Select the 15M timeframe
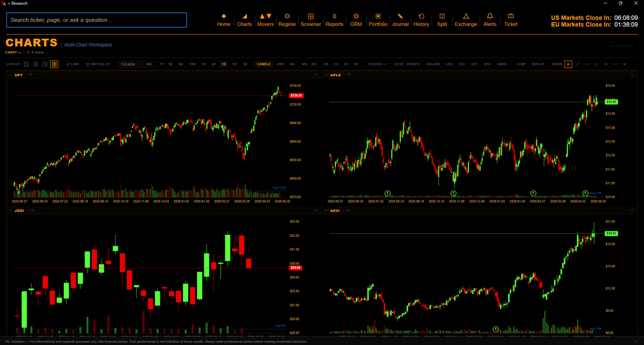 [192, 64]
